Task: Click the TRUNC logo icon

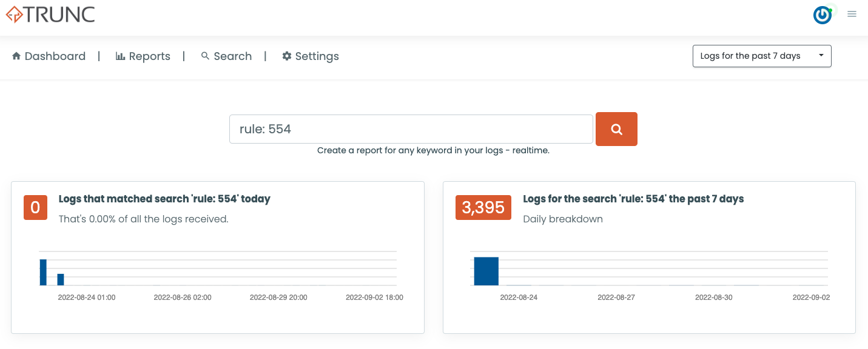Action: pos(15,15)
